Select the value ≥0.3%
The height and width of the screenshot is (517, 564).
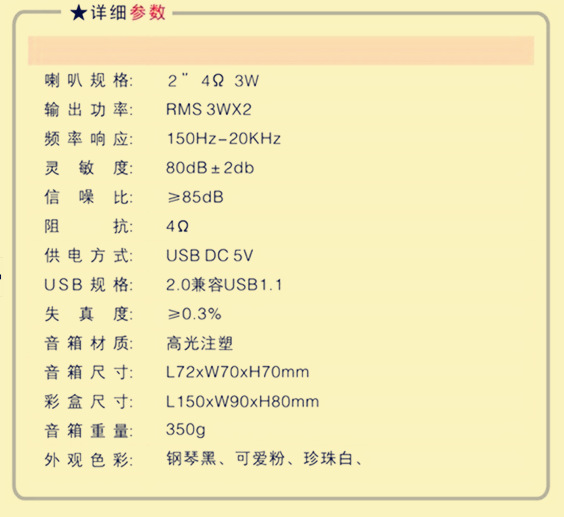pyautogui.click(x=194, y=314)
